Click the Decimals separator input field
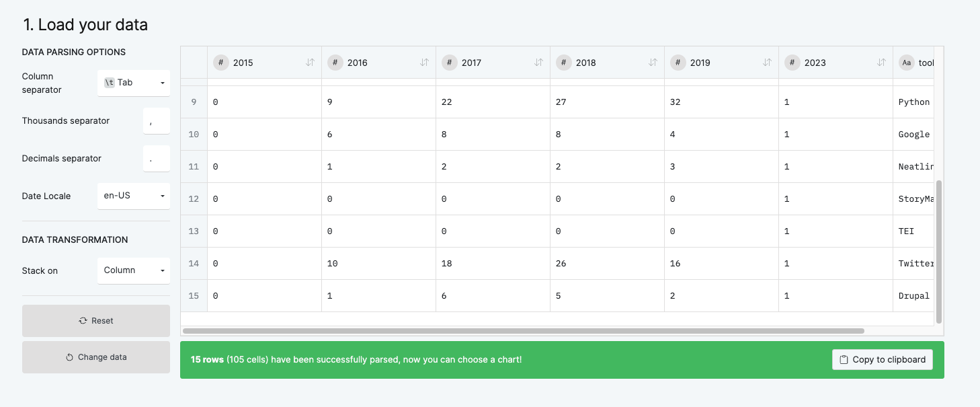Image resolution: width=980 pixels, height=407 pixels. coord(157,159)
